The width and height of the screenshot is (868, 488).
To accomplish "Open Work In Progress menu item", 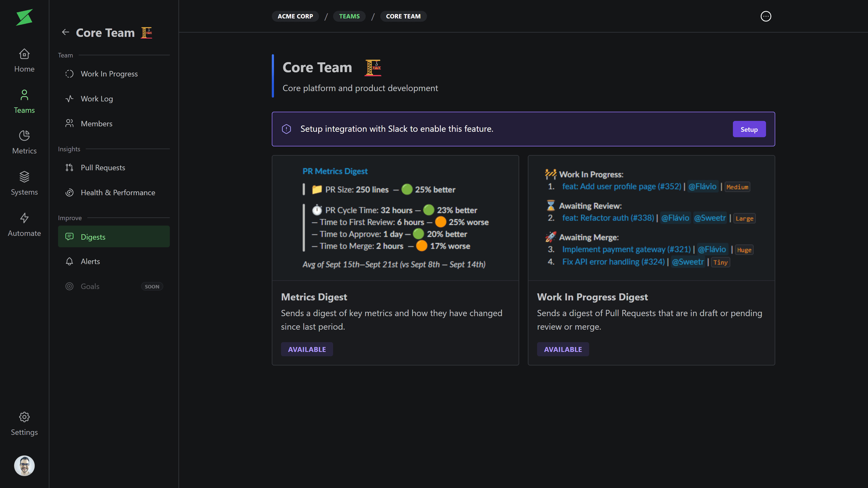I will point(109,74).
